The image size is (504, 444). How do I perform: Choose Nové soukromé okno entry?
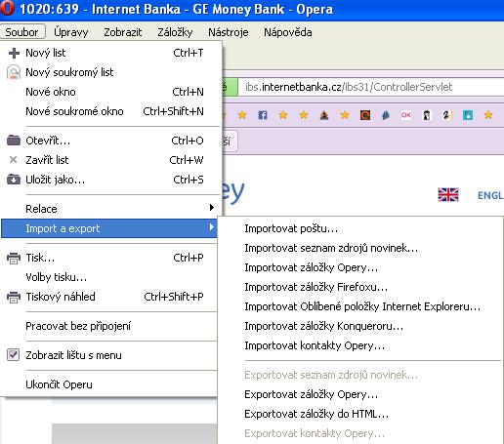tap(109, 111)
